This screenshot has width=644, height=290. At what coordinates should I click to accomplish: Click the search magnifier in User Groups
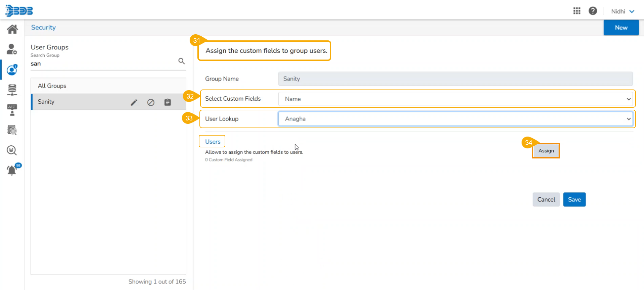181,61
